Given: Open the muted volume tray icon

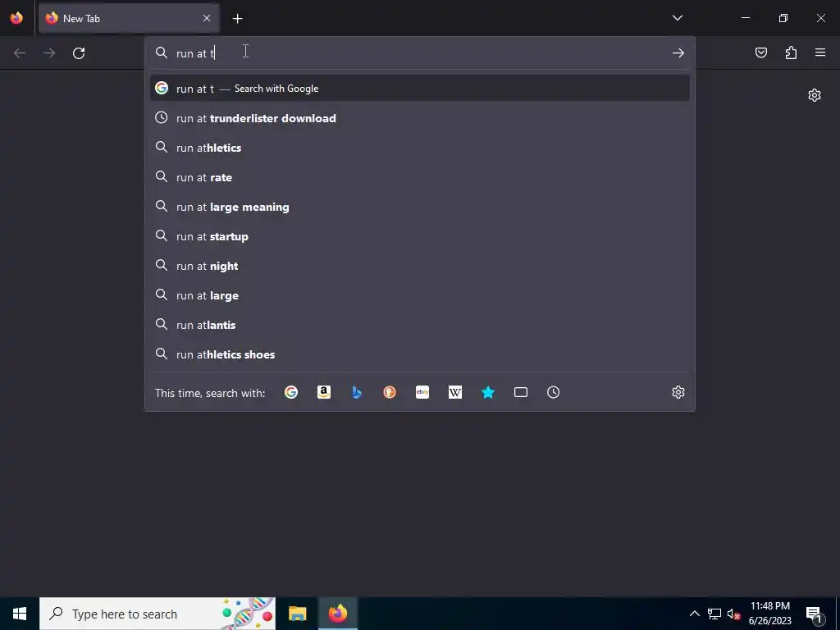Looking at the screenshot, I should pos(733,614).
